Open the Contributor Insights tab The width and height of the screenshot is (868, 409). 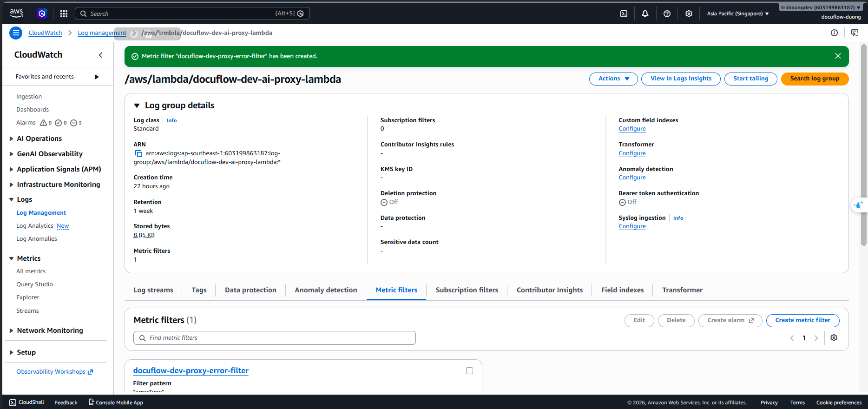550,290
